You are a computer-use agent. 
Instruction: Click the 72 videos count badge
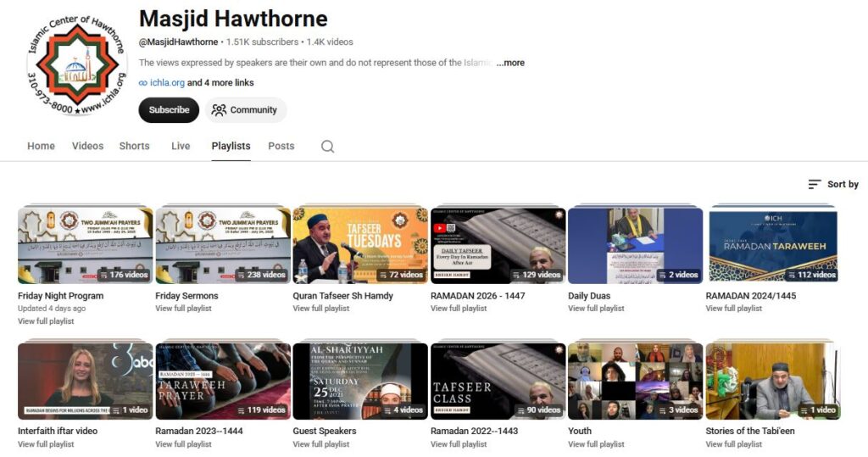pos(401,275)
